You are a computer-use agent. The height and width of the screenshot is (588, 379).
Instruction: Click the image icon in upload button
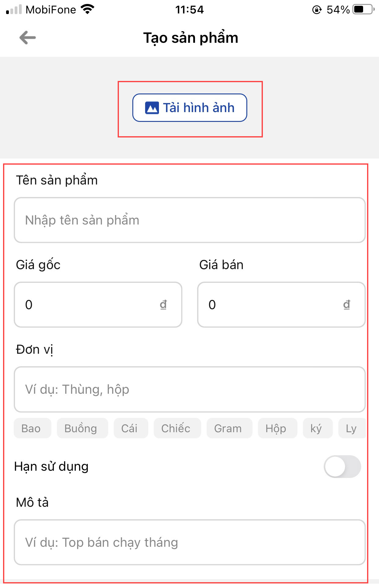point(152,108)
